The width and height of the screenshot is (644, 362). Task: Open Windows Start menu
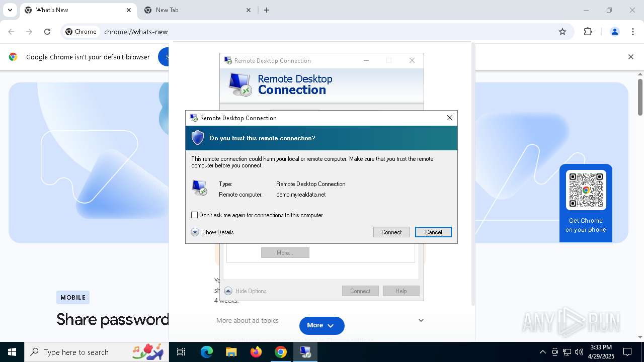click(12, 352)
